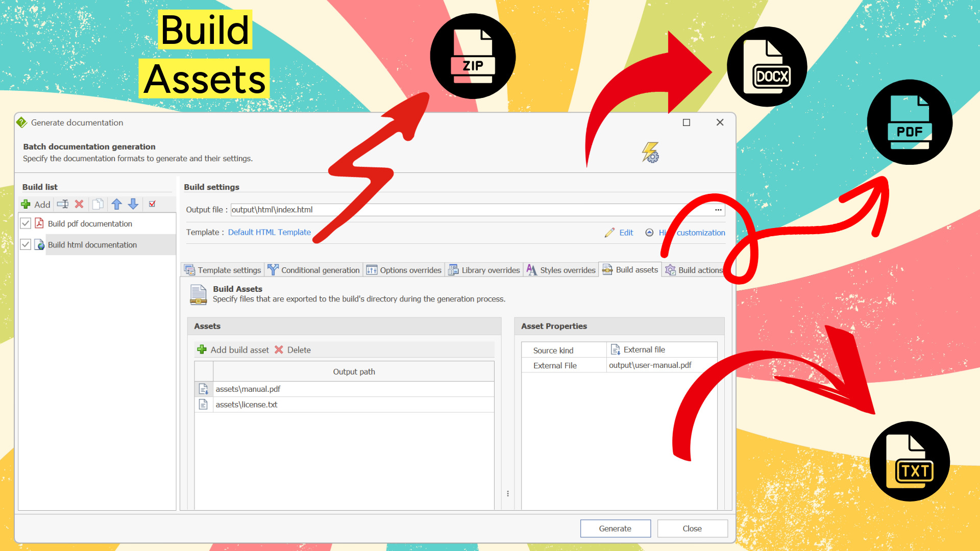
Task: Click the External File property label
Action: pos(555,366)
